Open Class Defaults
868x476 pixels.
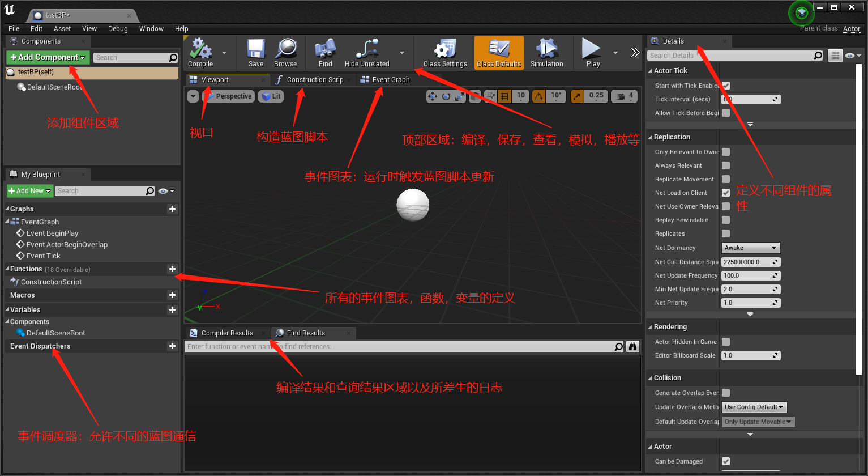click(498, 52)
